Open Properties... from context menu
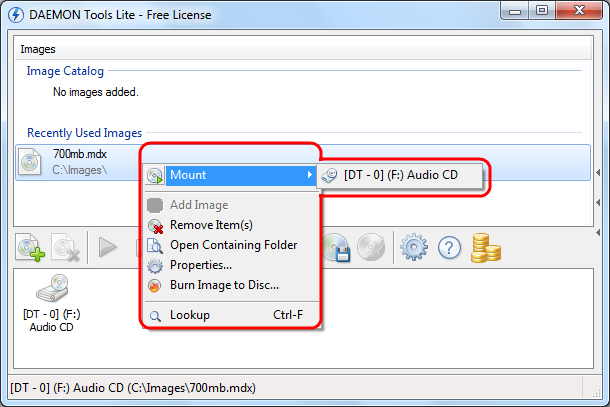 [x=201, y=265]
